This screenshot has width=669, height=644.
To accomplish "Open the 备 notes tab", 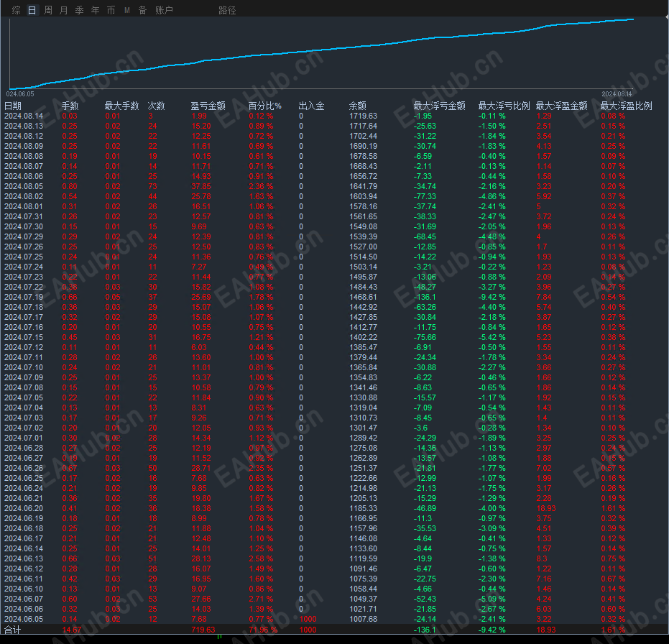I will click(142, 10).
